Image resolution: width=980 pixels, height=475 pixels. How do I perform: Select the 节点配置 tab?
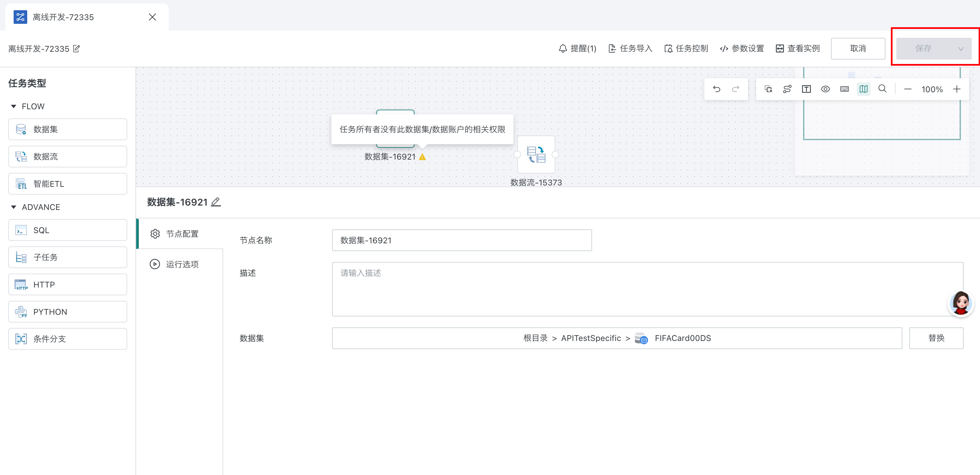tap(181, 234)
